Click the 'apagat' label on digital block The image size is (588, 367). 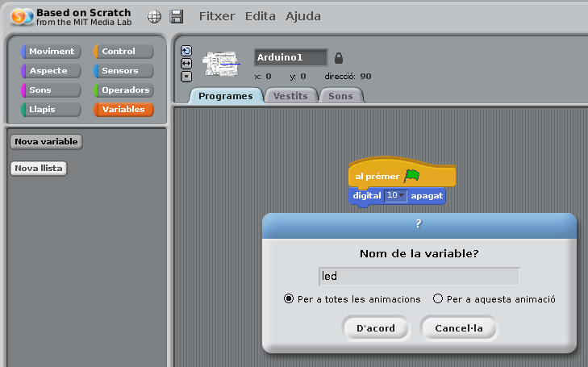point(427,196)
